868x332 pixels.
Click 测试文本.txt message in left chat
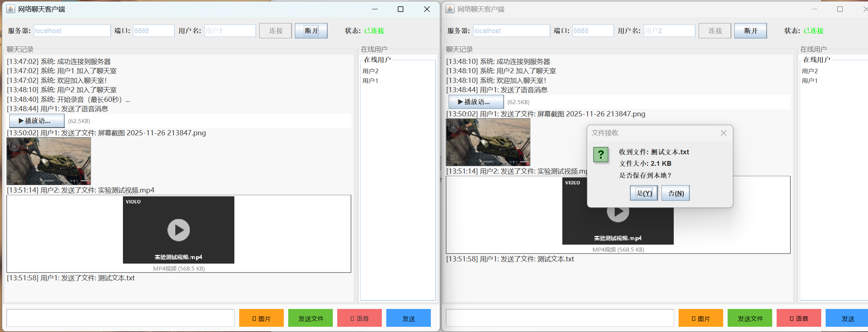(x=71, y=278)
